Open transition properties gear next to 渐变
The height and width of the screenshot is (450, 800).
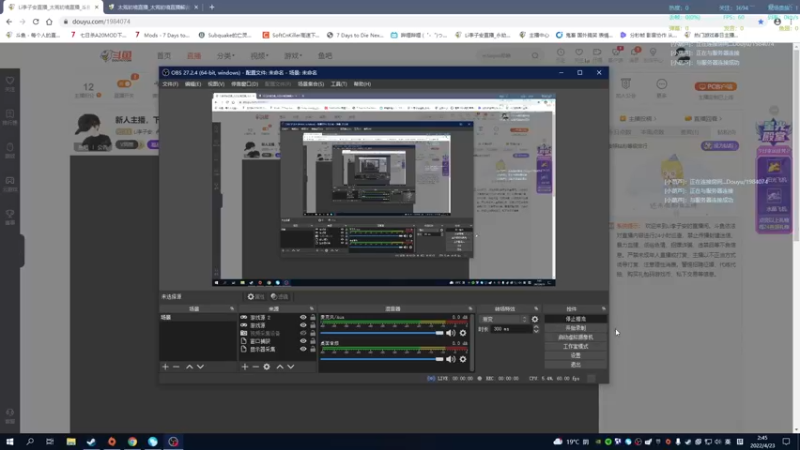(535, 319)
